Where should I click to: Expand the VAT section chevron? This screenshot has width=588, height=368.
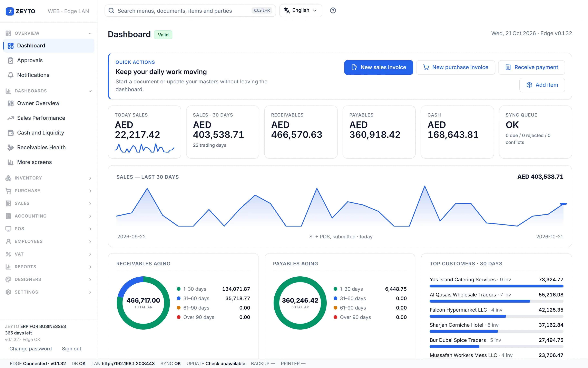pyautogui.click(x=90, y=254)
